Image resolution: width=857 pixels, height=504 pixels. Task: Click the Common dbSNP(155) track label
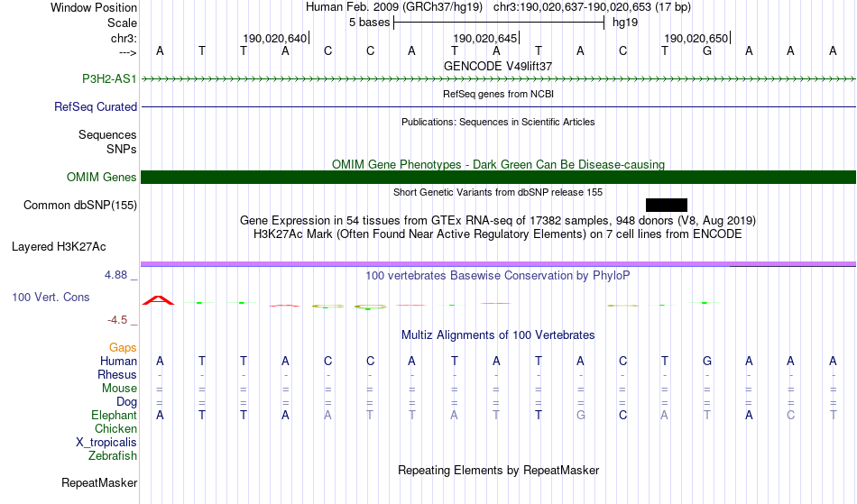[x=79, y=206]
